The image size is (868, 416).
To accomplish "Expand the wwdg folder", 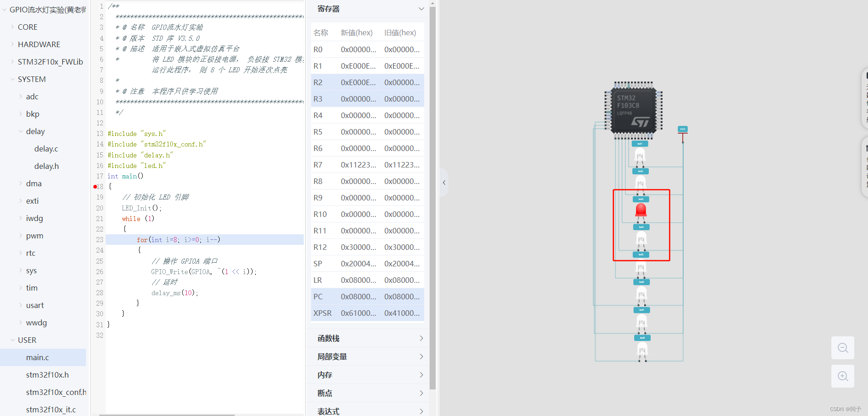I will (x=21, y=323).
